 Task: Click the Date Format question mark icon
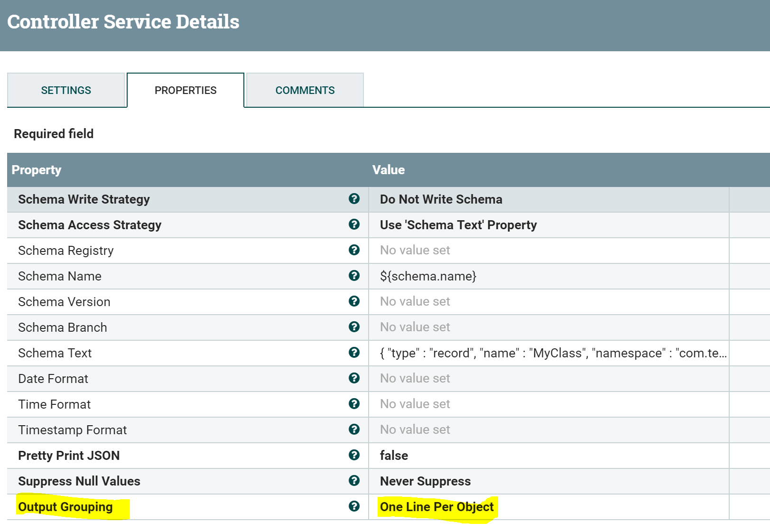coord(354,378)
